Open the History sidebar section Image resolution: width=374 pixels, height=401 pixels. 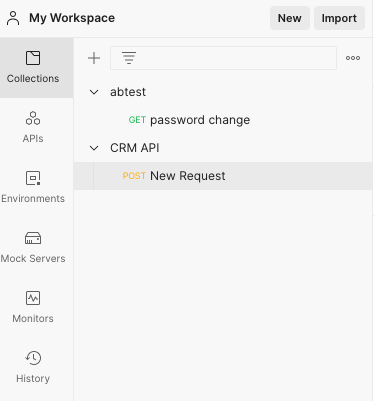tap(33, 368)
